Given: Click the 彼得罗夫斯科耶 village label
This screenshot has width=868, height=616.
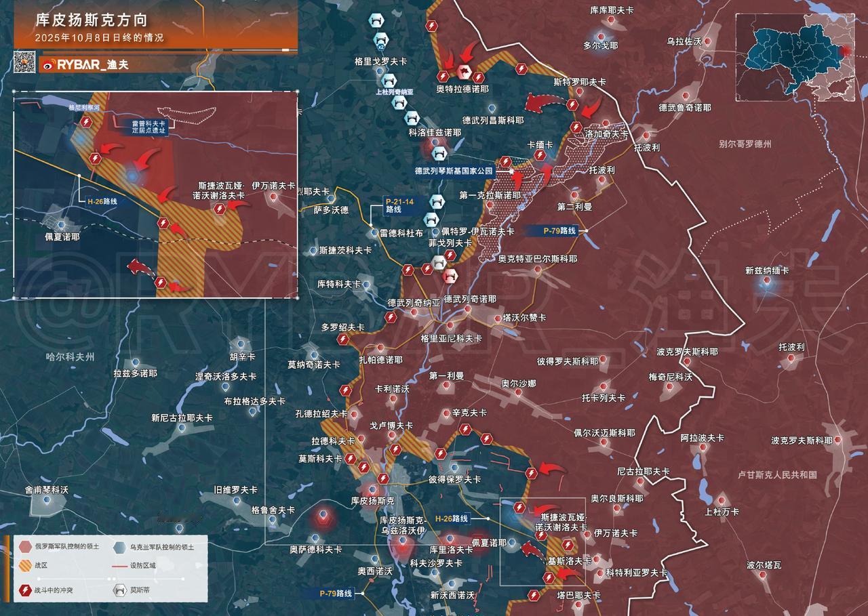Looking at the screenshot, I should 568,361.
